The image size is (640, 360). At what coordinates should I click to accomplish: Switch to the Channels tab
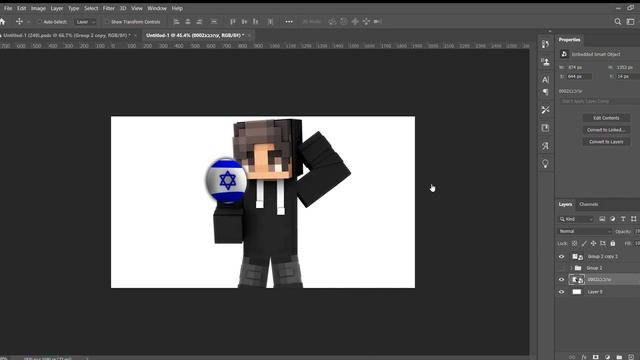click(x=589, y=204)
